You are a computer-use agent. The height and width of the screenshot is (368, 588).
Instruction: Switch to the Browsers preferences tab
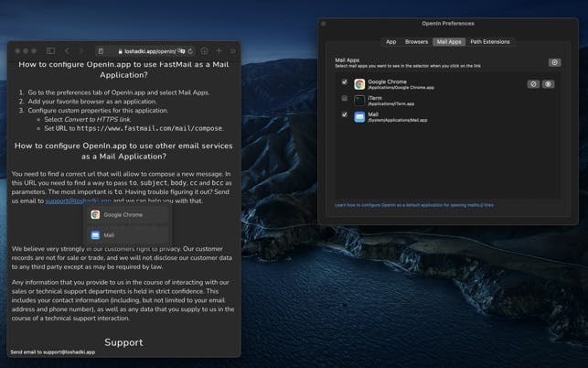(x=416, y=42)
